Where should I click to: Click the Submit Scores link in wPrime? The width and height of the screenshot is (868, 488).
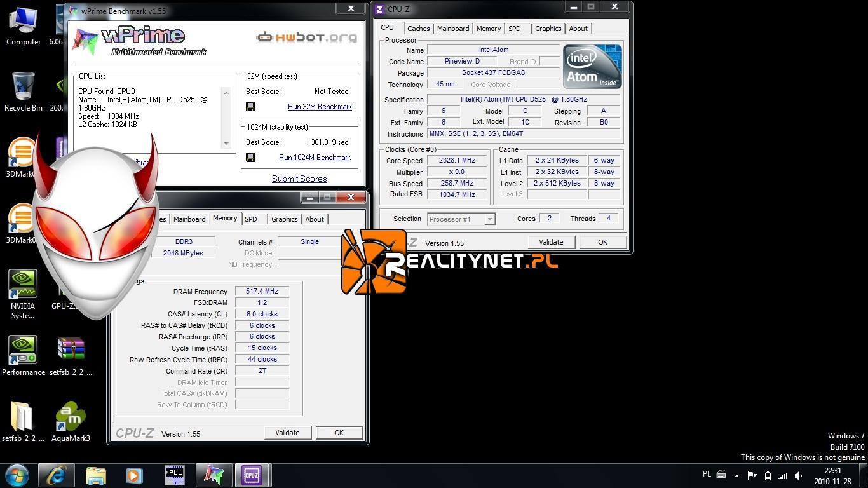(299, 179)
